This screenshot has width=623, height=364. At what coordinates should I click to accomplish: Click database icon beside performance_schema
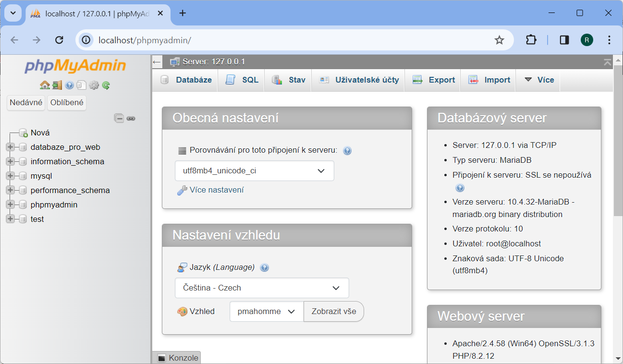pyautogui.click(x=23, y=190)
